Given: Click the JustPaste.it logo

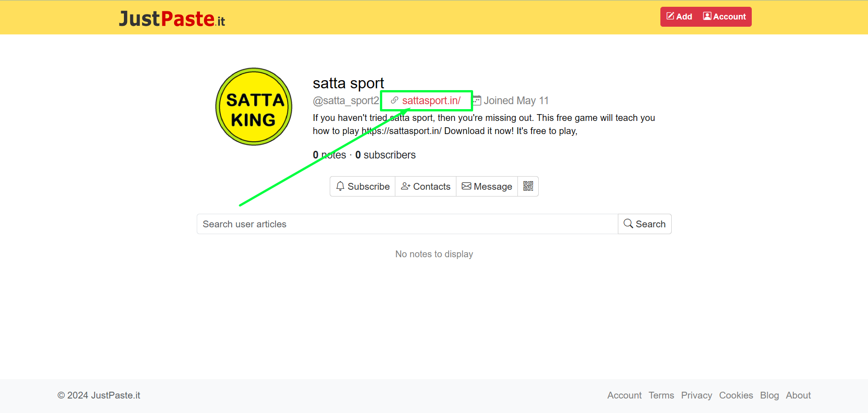Looking at the screenshot, I should coord(172,19).
